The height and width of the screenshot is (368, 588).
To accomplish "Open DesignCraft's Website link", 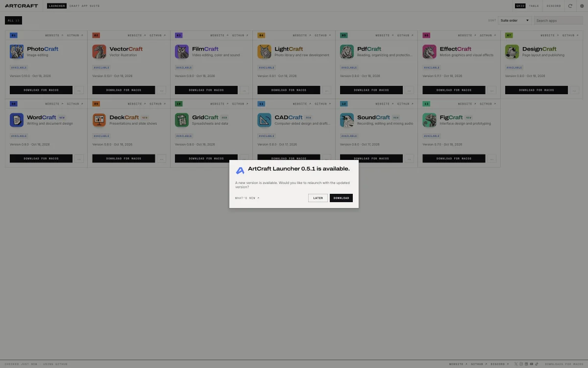I will click(x=550, y=35).
